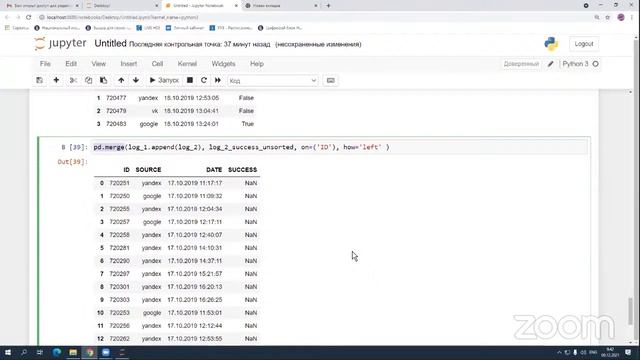The width and height of the screenshot is (640, 360).
Task: Open the Widgets menu
Action: point(223,64)
